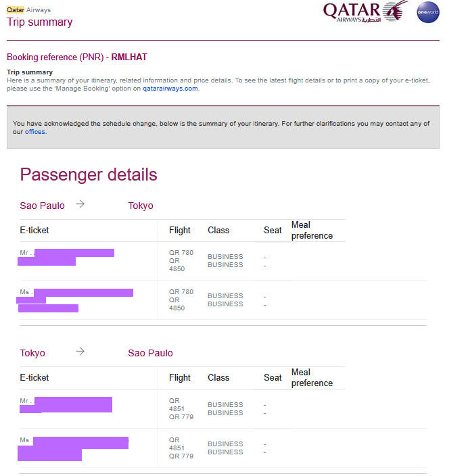Image resolution: width=470 pixels, height=476 pixels.
Task: Open the qatarairways.com link
Action: pos(170,89)
